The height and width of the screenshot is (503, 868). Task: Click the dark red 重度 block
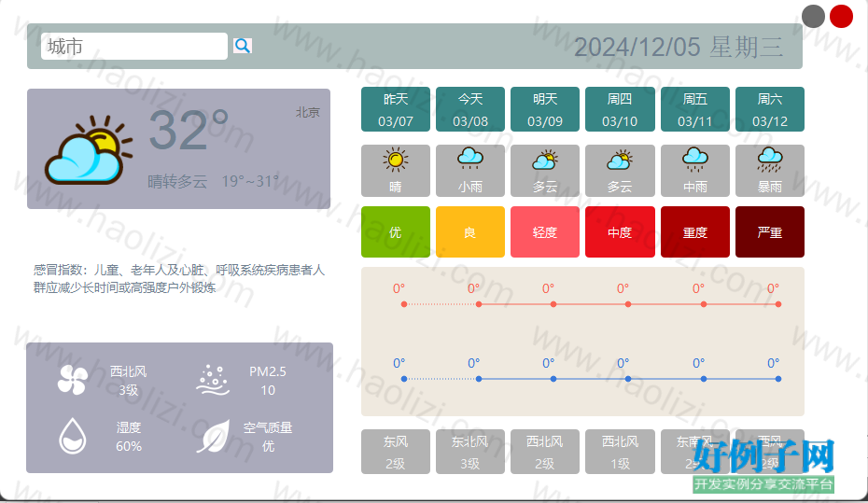[694, 231]
